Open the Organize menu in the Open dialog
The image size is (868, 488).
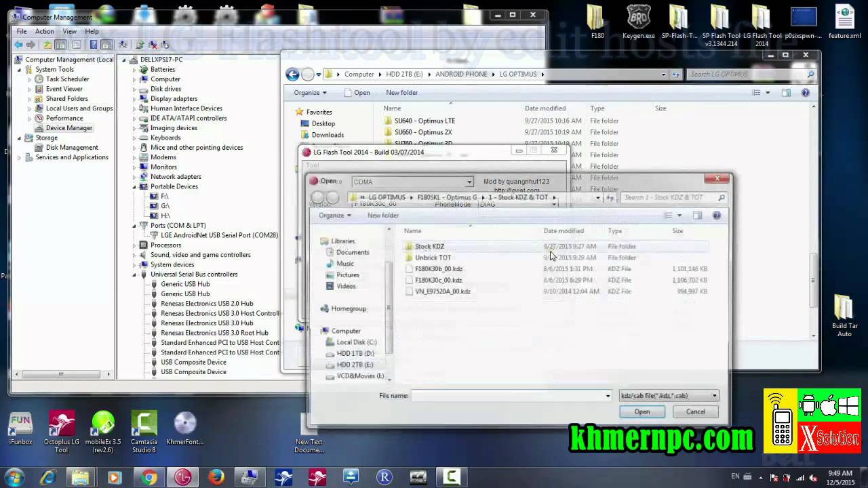click(334, 216)
